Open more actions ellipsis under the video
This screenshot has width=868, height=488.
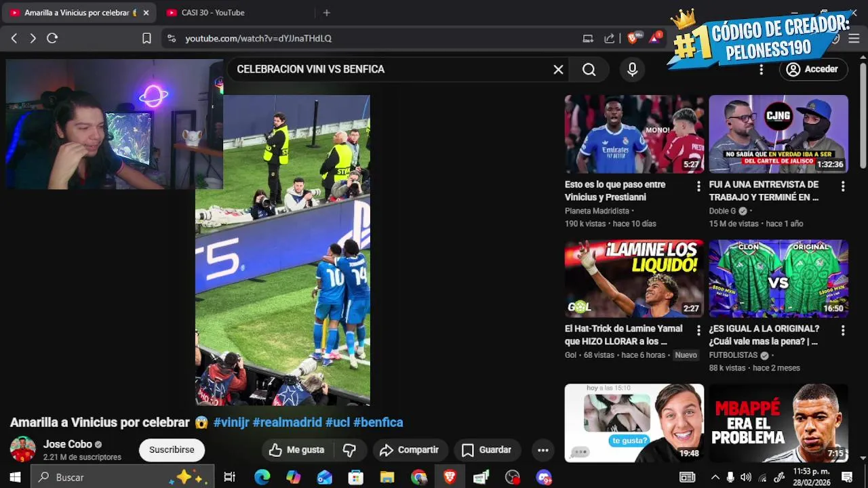point(543,450)
